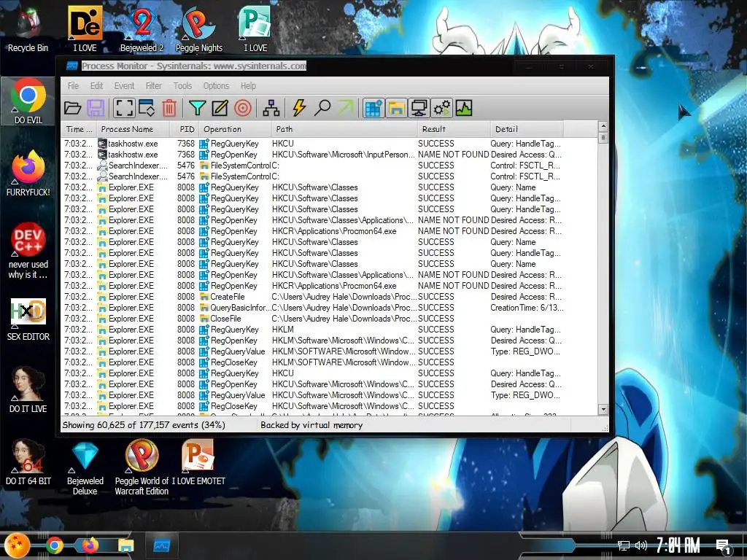This screenshot has width=747, height=560.
Task: Open the Filter menu
Action: (x=153, y=86)
